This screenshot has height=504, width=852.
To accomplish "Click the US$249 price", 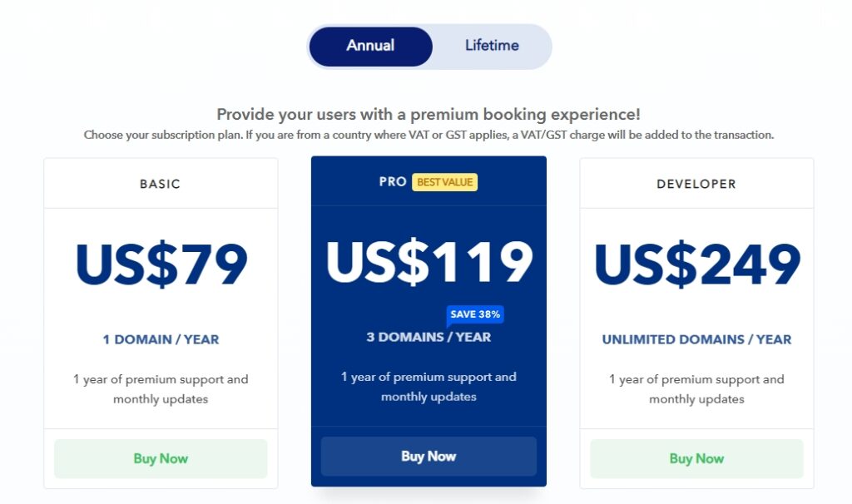I will (x=697, y=264).
